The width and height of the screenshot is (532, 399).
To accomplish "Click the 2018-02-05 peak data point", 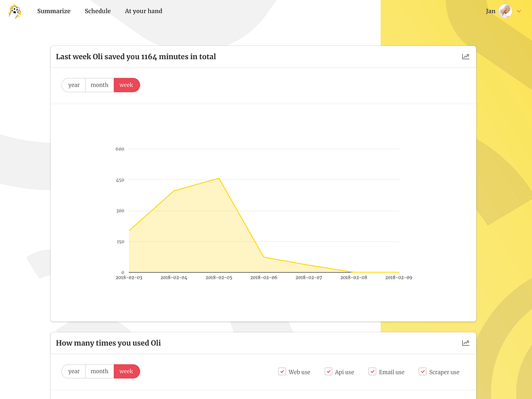I will click(x=219, y=178).
